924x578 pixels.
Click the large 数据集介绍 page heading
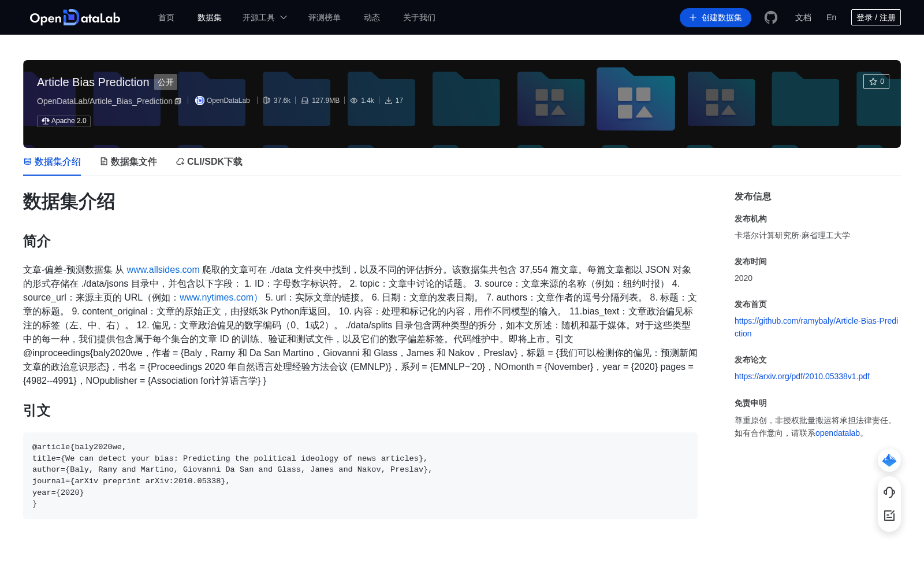[x=69, y=202]
